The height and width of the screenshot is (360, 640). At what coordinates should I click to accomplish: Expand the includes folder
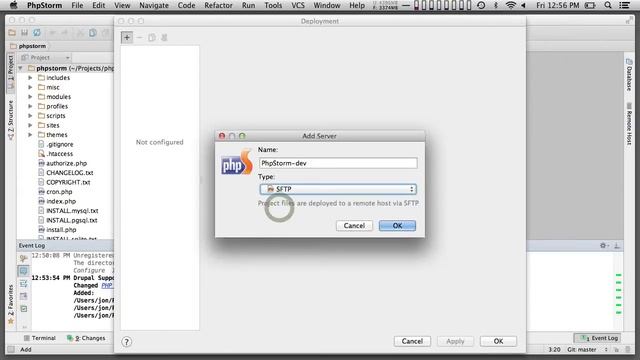pyautogui.click(x=30, y=78)
